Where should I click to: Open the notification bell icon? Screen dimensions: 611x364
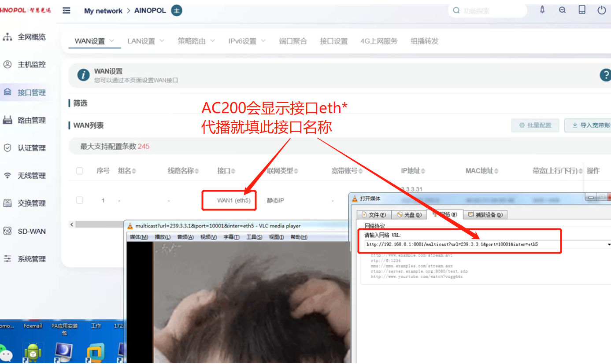[542, 10]
